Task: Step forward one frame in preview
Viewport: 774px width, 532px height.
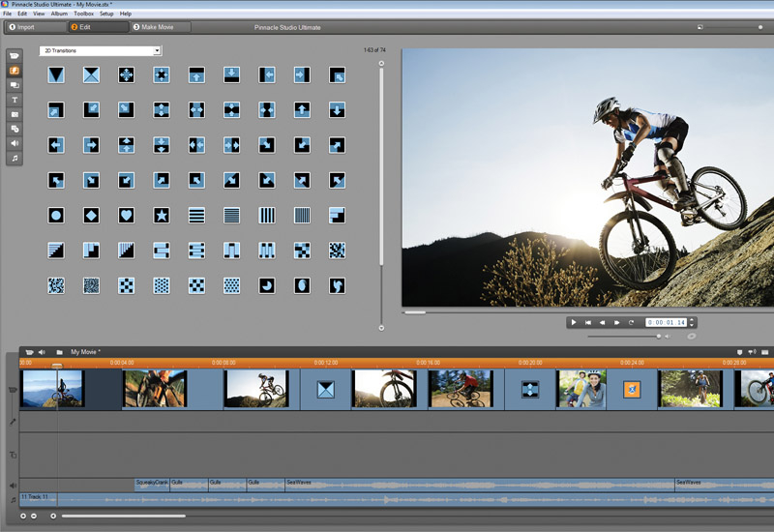Action: click(616, 322)
